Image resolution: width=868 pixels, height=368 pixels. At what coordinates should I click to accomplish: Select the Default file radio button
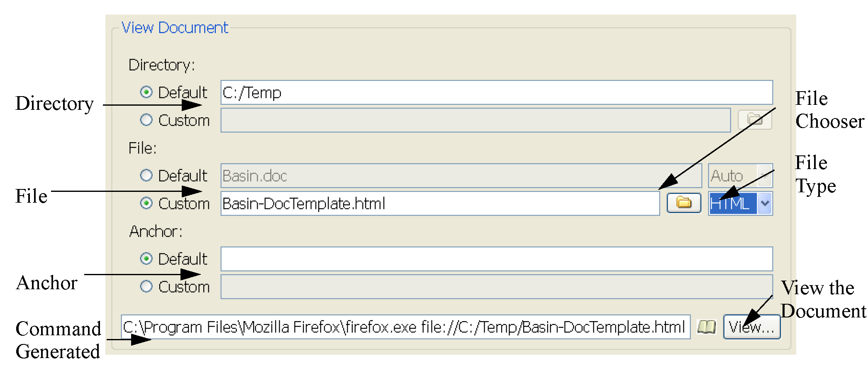coord(146,175)
